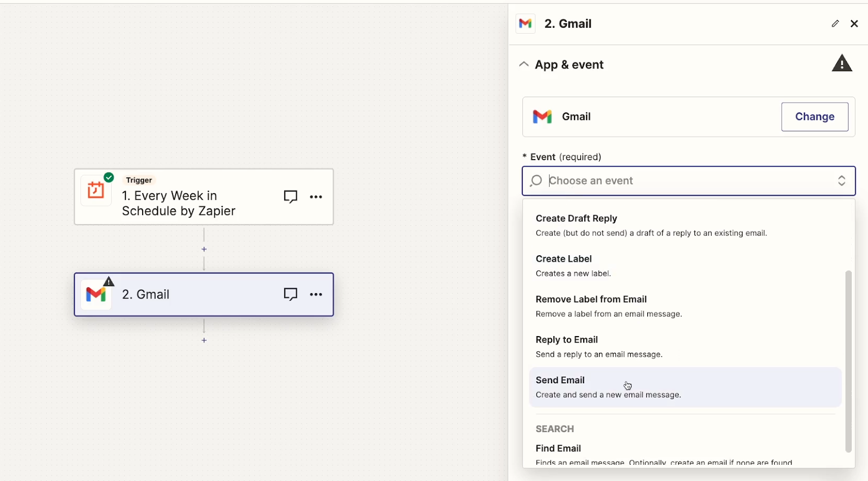This screenshot has width=868, height=481.
Task: Open more options for Every Week trigger
Action: pos(316,197)
